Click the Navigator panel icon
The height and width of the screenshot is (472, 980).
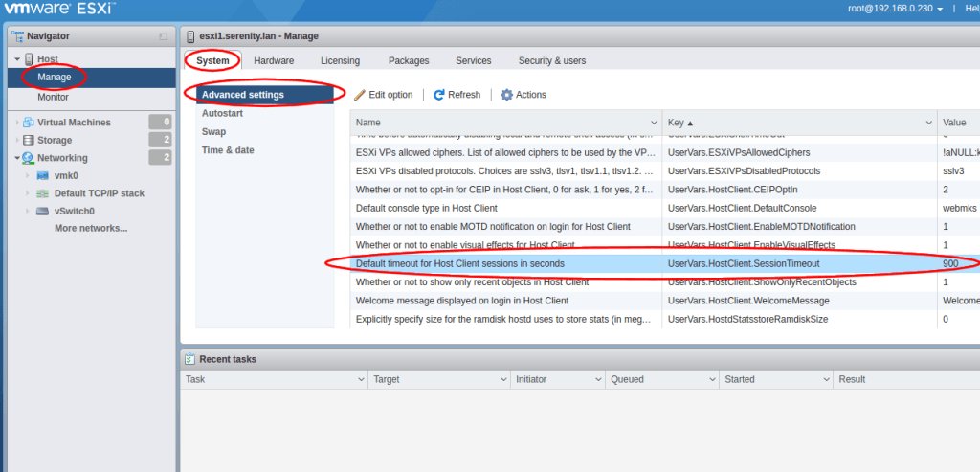click(x=18, y=36)
